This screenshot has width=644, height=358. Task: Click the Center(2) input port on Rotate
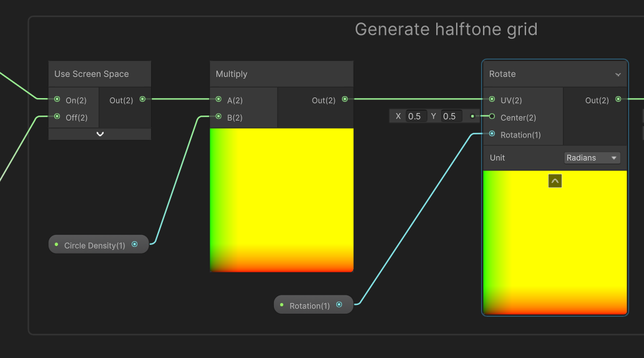tap(492, 117)
